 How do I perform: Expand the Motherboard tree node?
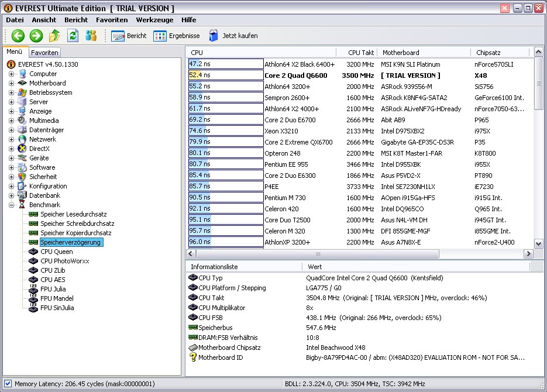(x=12, y=83)
